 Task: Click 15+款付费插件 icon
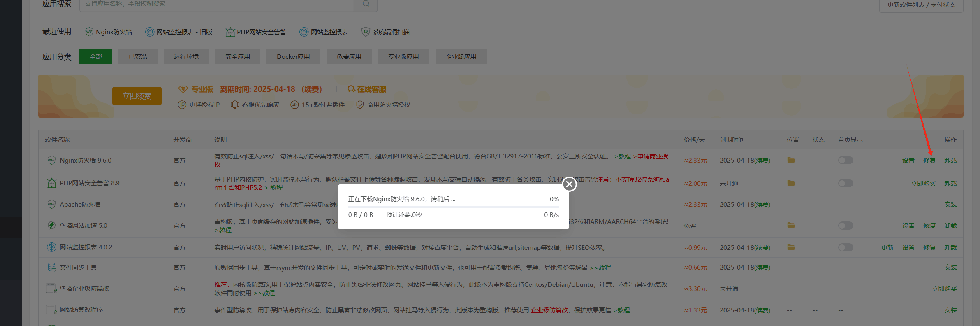294,105
